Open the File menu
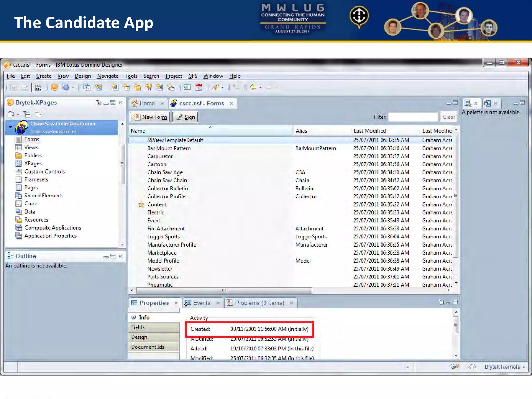Viewport: 532px width, 399px height. pyautogui.click(x=11, y=76)
